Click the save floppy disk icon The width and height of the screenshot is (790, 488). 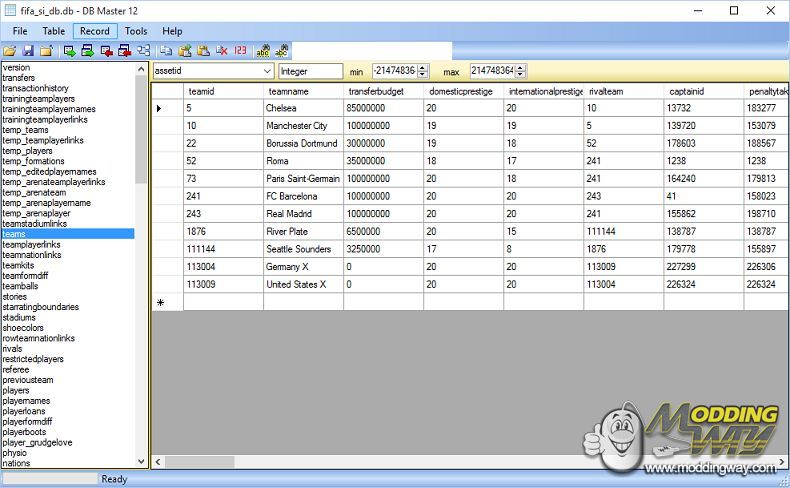coord(28,50)
